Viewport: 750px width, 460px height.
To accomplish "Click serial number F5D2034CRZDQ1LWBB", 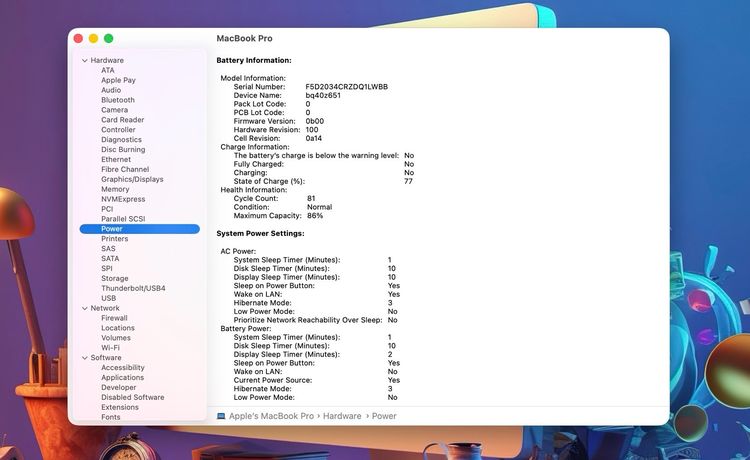I will pos(347,87).
